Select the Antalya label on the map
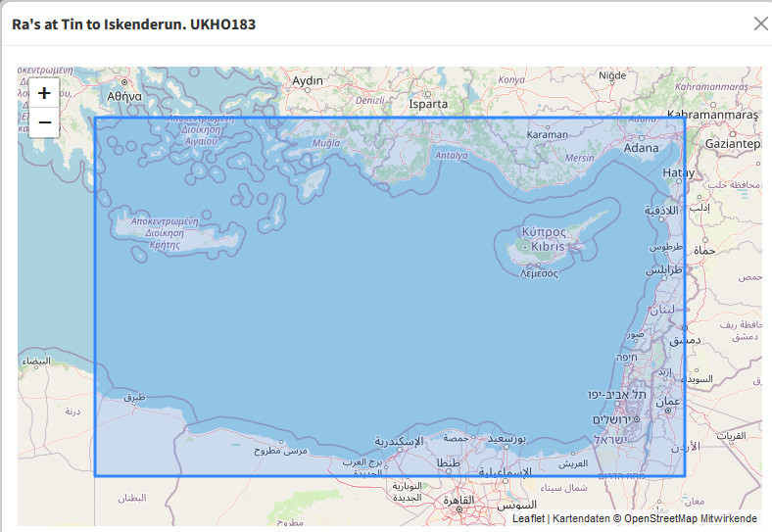The height and width of the screenshot is (532, 772). tap(452, 155)
